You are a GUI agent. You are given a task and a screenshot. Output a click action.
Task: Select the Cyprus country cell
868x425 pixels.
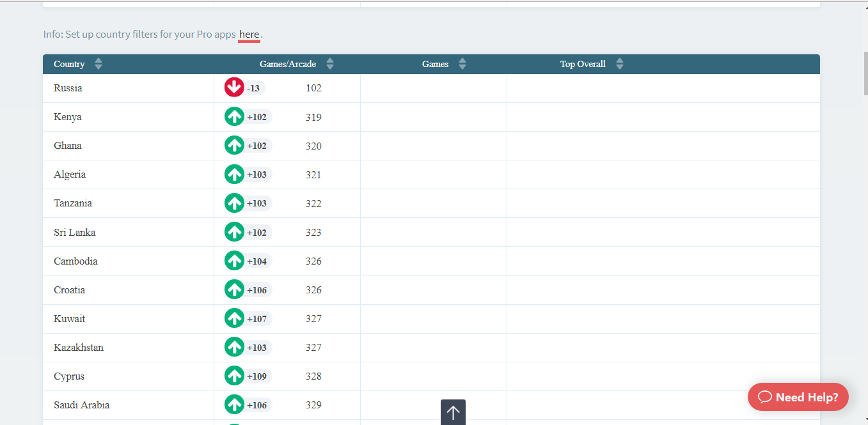tap(128, 376)
